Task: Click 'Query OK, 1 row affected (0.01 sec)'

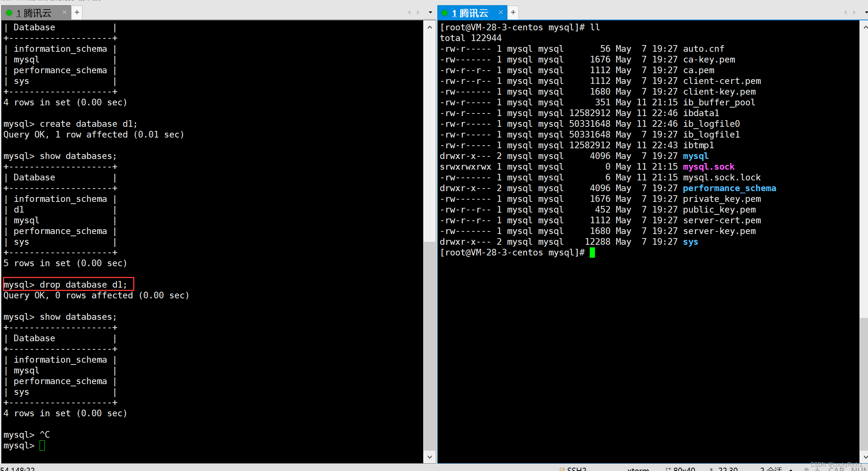Action: 94,135
